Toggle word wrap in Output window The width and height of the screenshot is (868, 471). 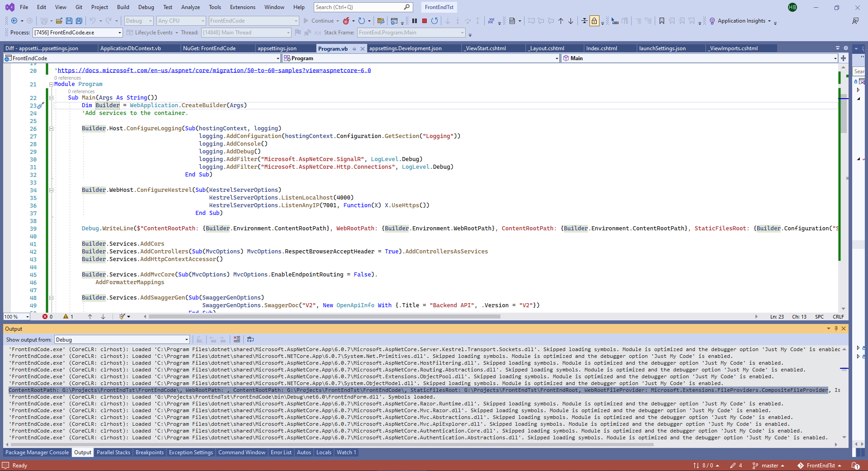click(x=250, y=339)
